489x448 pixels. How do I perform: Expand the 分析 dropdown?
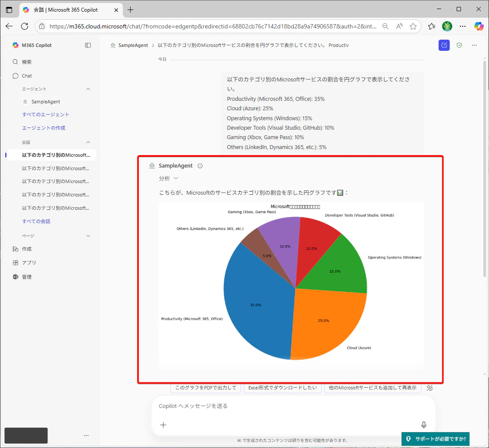click(169, 178)
